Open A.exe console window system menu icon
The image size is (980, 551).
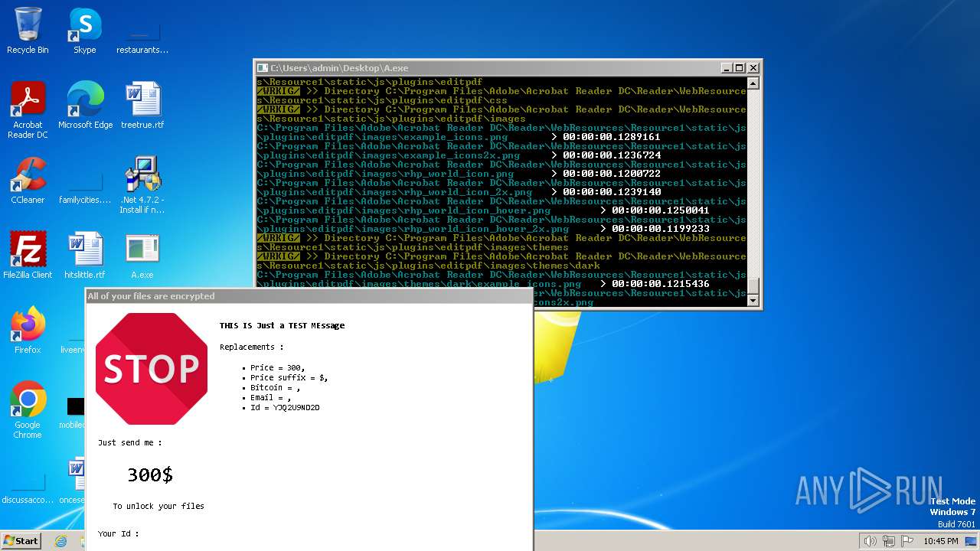(x=263, y=68)
